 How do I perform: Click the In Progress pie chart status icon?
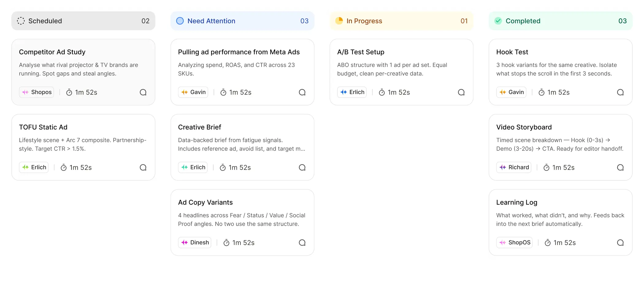pos(339,21)
